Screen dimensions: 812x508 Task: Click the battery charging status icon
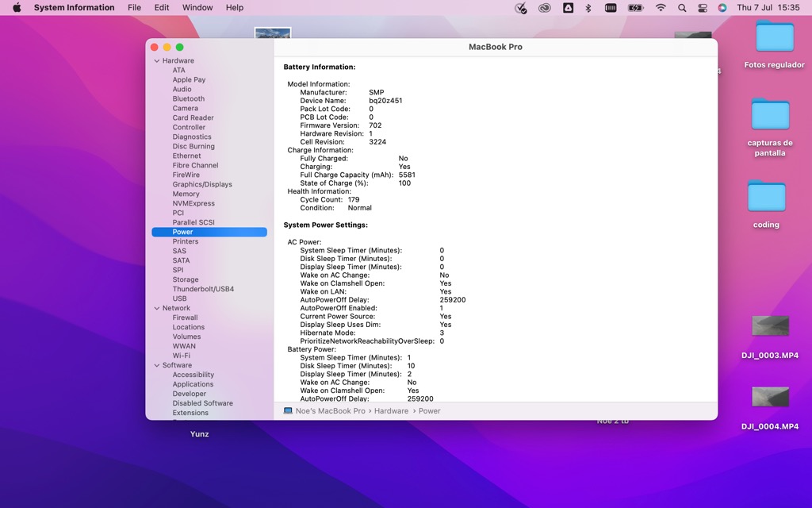635,8
